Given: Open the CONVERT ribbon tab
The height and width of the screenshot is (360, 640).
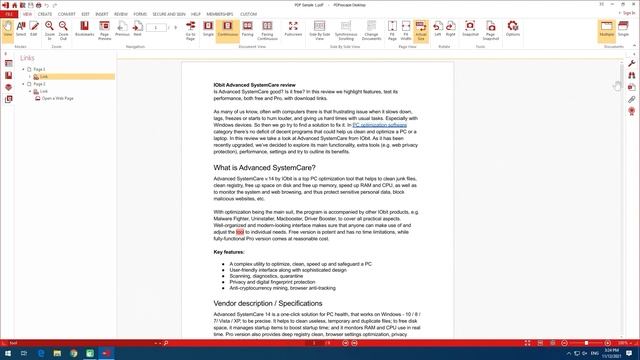Looking at the screenshot, I should coord(67,14).
